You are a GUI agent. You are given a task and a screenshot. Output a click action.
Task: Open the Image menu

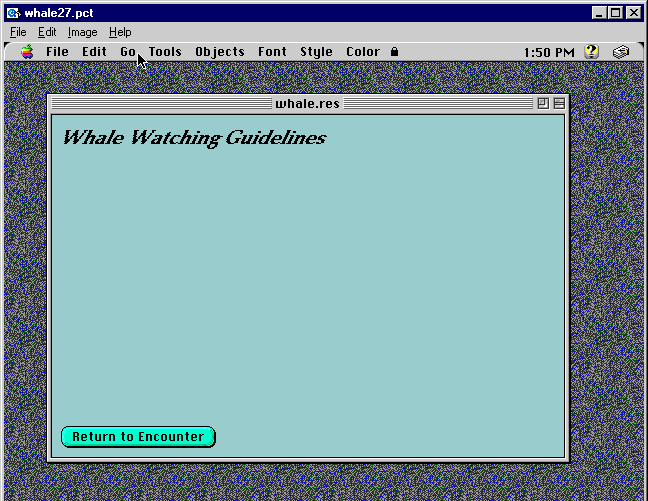coord(83,32)
